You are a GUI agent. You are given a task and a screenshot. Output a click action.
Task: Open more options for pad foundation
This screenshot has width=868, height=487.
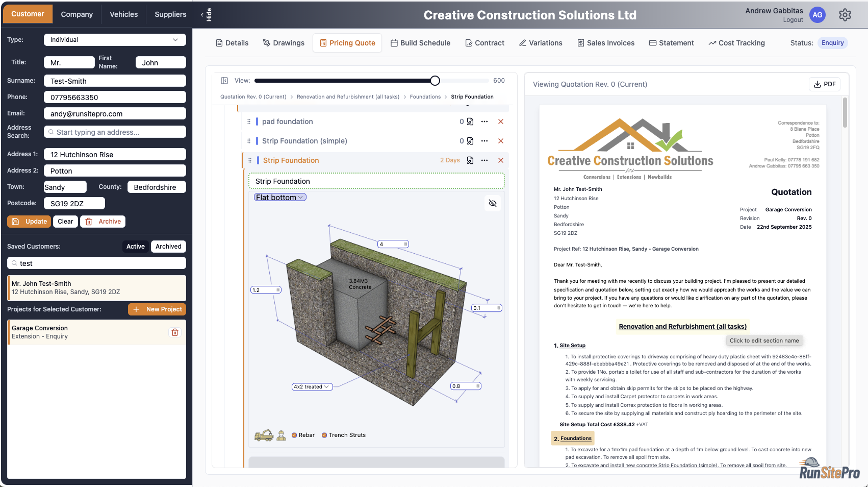click(x=484, y=121)
